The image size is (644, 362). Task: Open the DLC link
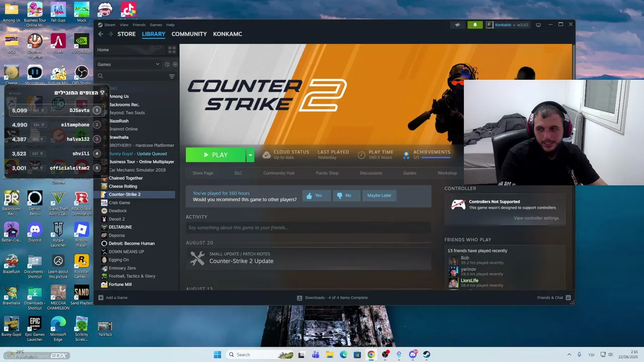click(238, 173)
